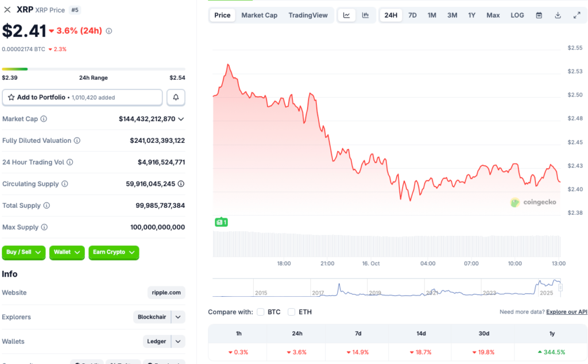Expand chart to fullscreen via arrows icon
The image size is (588, 364).
577,15
